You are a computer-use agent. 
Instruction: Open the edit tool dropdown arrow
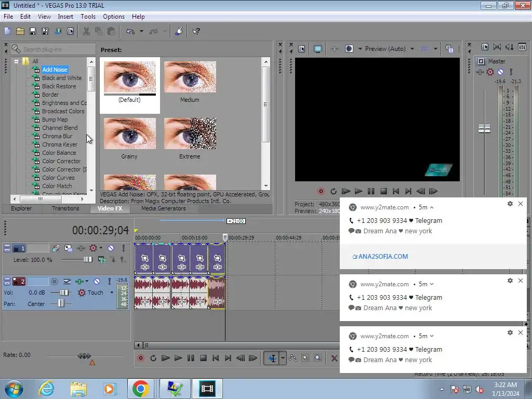point(283,358)
